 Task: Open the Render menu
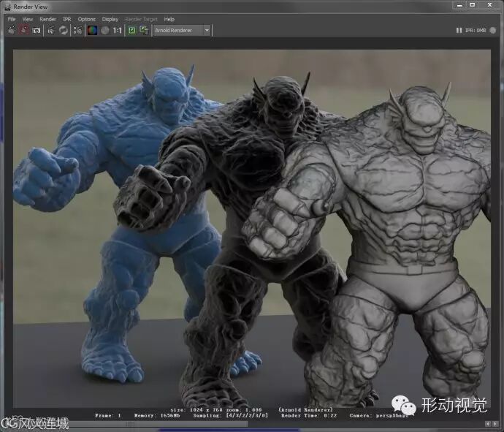point(48,19)
